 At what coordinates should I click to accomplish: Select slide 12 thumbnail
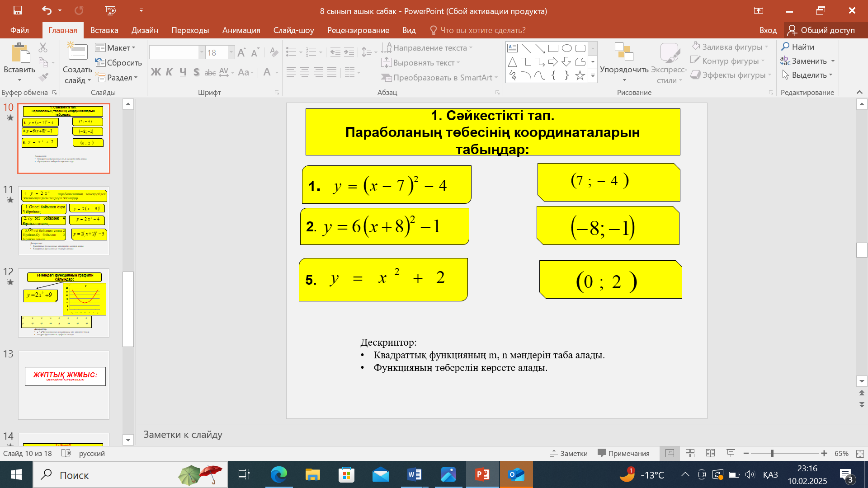click(x=64, y=303)
